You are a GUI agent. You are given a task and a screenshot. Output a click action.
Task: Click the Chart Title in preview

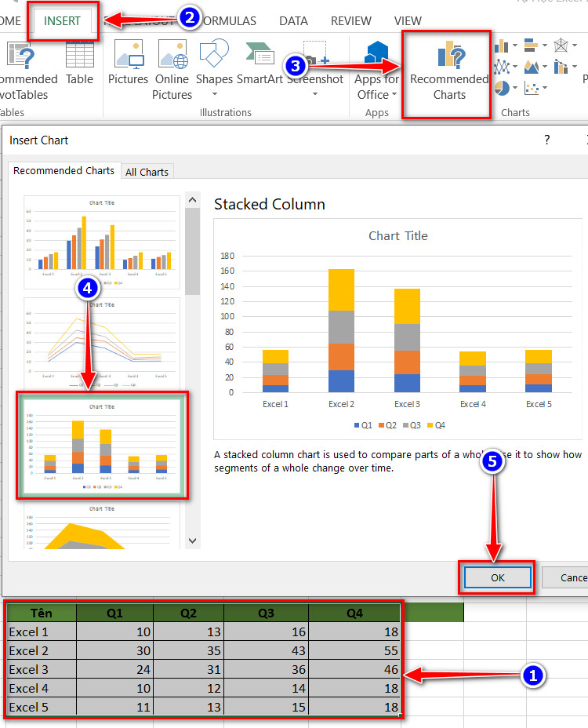coord(397,236)
